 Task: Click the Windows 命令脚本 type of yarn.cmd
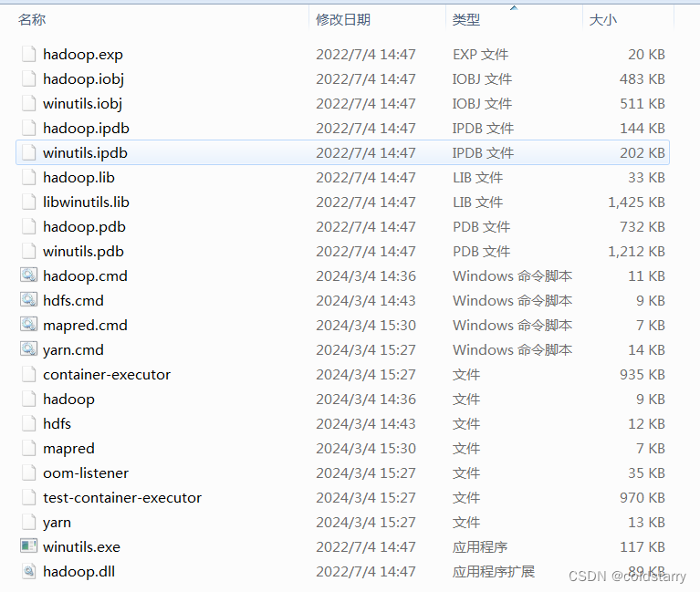[x=513, y=350]
